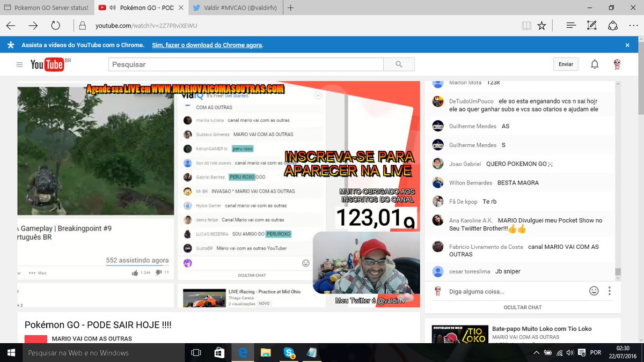This screenshot has width=644, height=362.
Task: Launch Windows Store from the taskbar
Action: pos(219,353)
